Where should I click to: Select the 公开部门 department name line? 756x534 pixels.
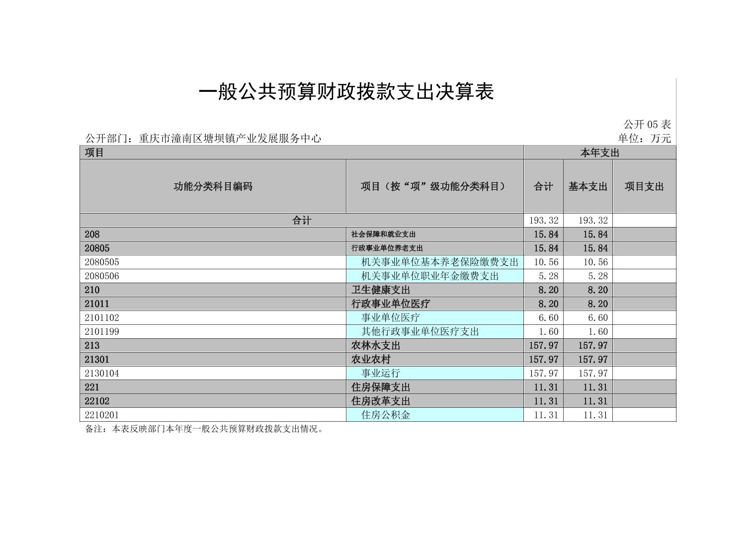(x=203, y=139)
